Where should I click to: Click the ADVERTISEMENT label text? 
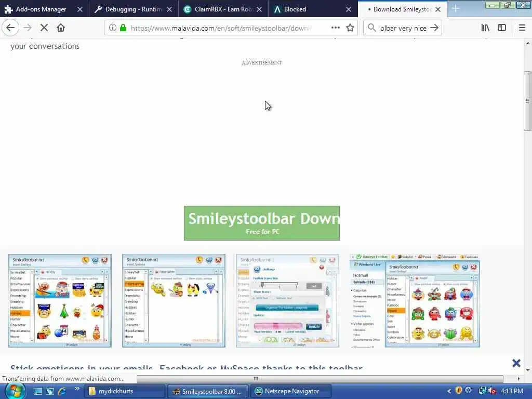click(x=262, y=62)
